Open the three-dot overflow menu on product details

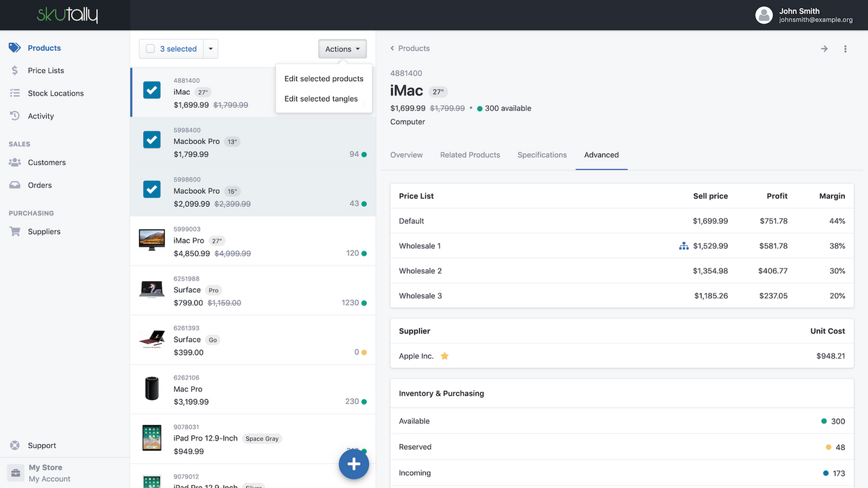[x=845, y=48]
